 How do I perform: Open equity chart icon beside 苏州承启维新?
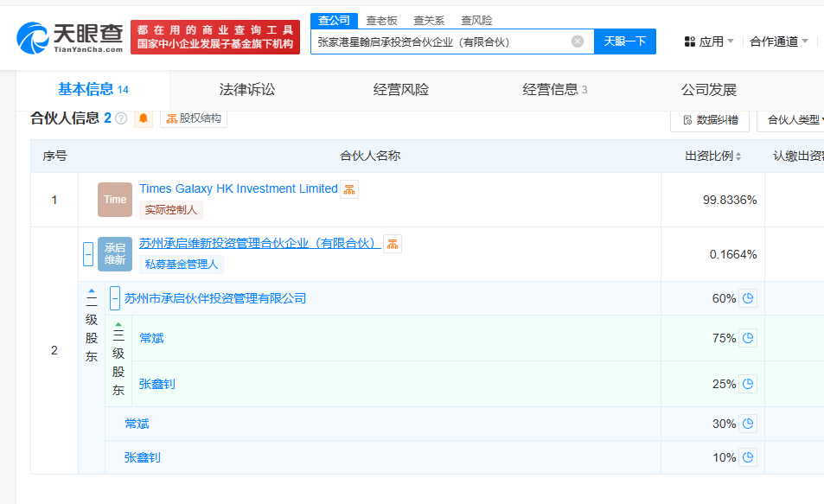click(x=392, y=244)
